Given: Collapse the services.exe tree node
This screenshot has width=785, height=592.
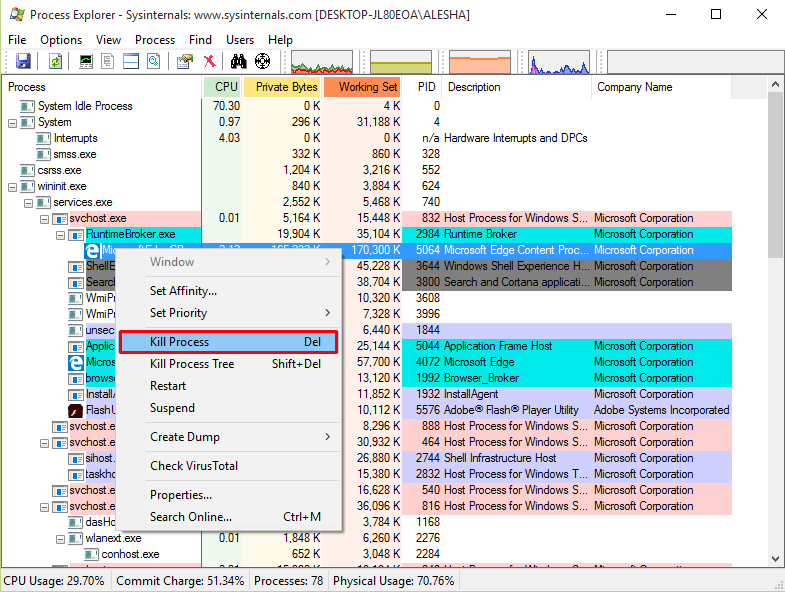Looking at the screenshot, I should click(x=29, y=203).
